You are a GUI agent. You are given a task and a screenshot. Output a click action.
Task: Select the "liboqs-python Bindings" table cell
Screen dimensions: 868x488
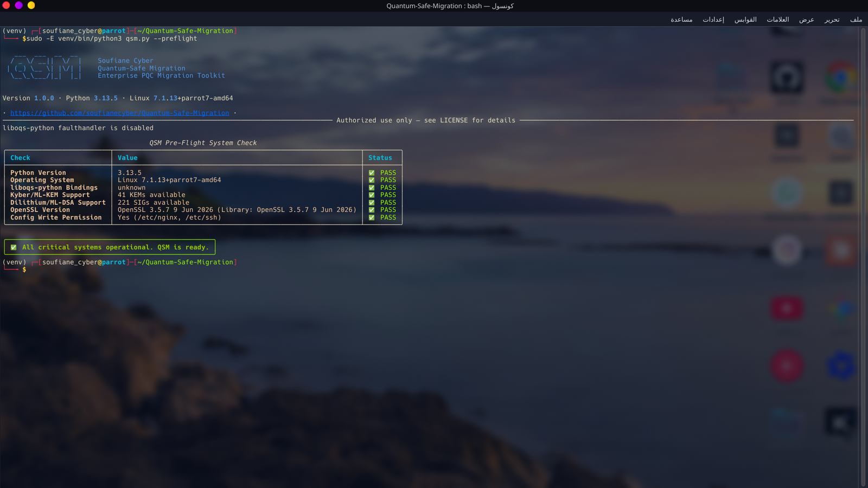pos(54,188)
